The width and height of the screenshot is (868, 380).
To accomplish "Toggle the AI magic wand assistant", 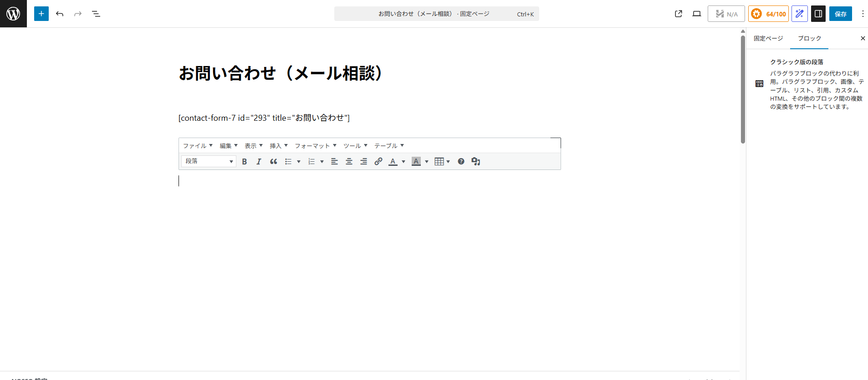I will [799, 14].
